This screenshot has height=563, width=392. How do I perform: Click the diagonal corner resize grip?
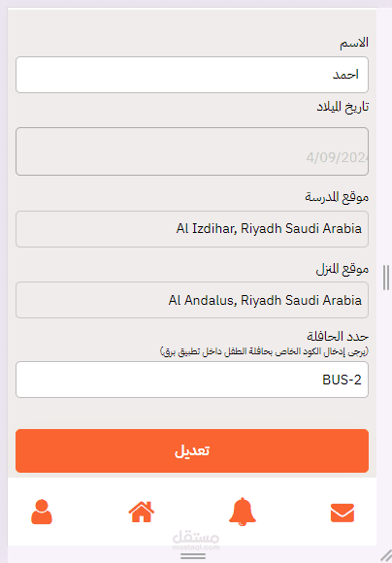click(386, 555)
